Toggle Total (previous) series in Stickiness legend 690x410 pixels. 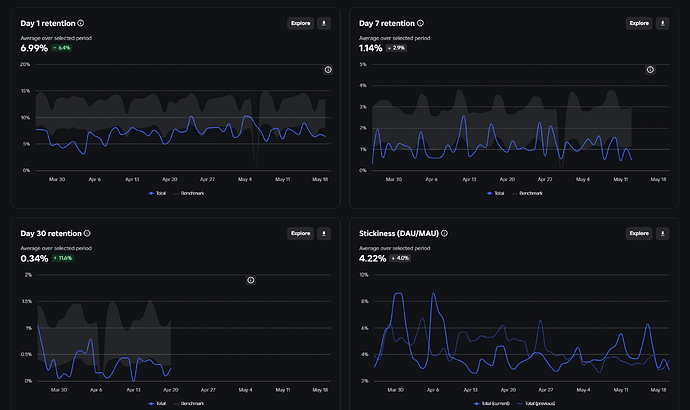(x=536, y=403)
